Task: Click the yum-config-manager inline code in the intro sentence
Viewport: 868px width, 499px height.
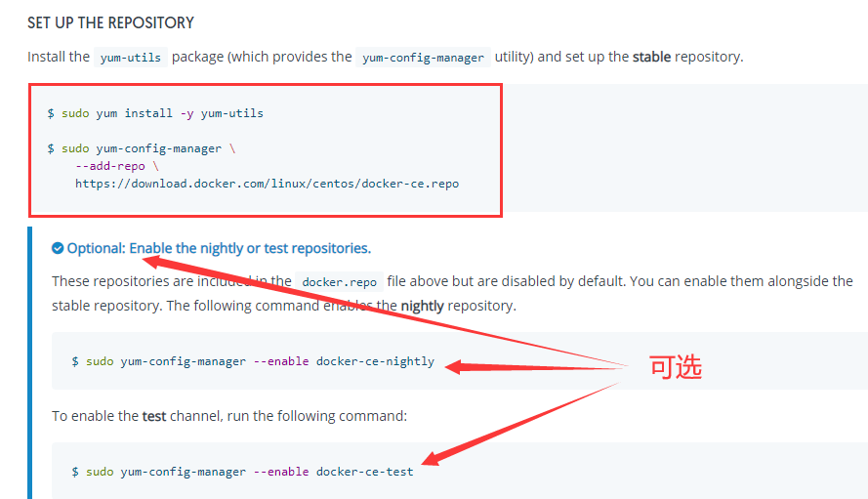Action: click(x=423, y=58)
